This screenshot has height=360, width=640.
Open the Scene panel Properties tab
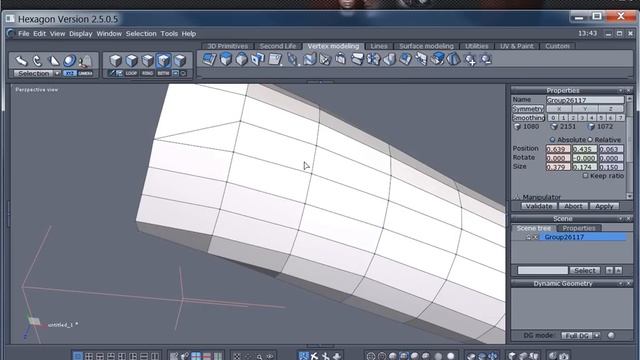click(x=579, y=228)
